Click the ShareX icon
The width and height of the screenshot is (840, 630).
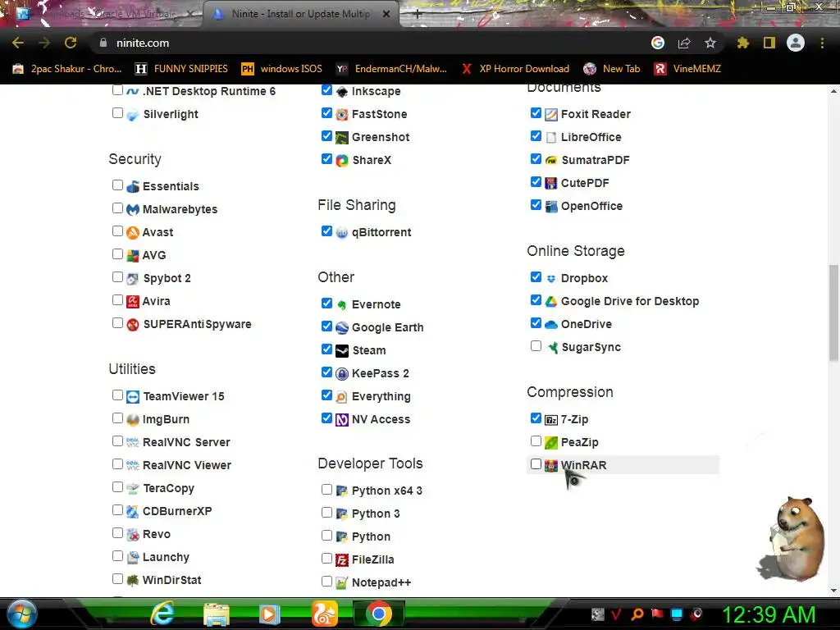(x=342, y=160)
